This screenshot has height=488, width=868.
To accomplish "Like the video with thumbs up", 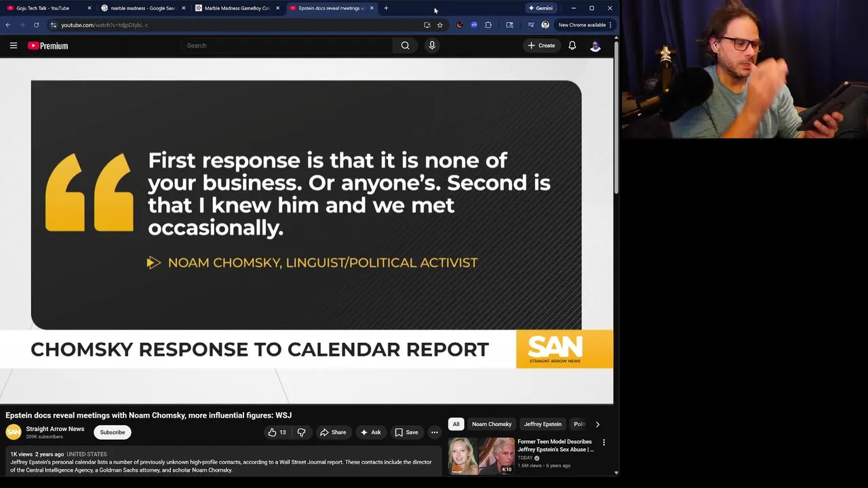I will 277,432.
